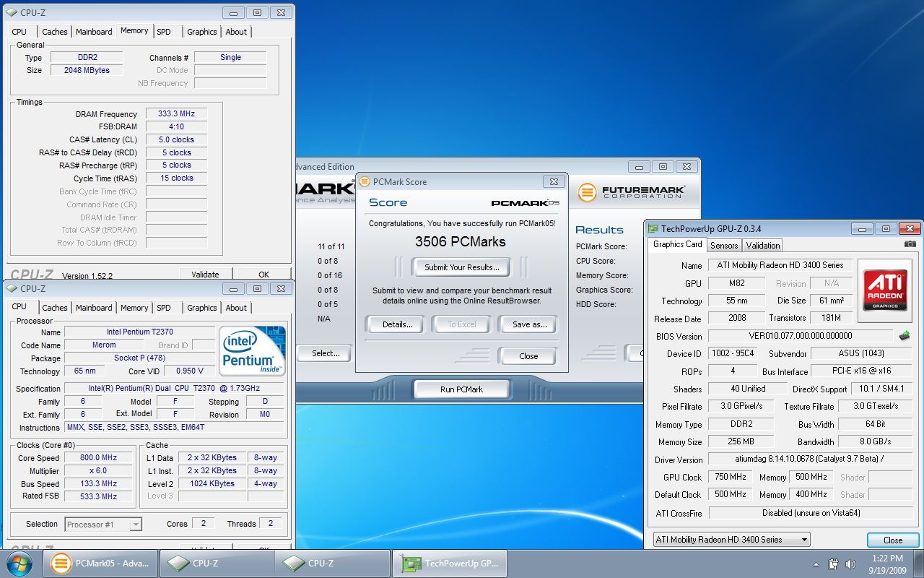Switch to Mainboard tab in top CPU-Z
The image size is (924, 578).
click(94, 32)
